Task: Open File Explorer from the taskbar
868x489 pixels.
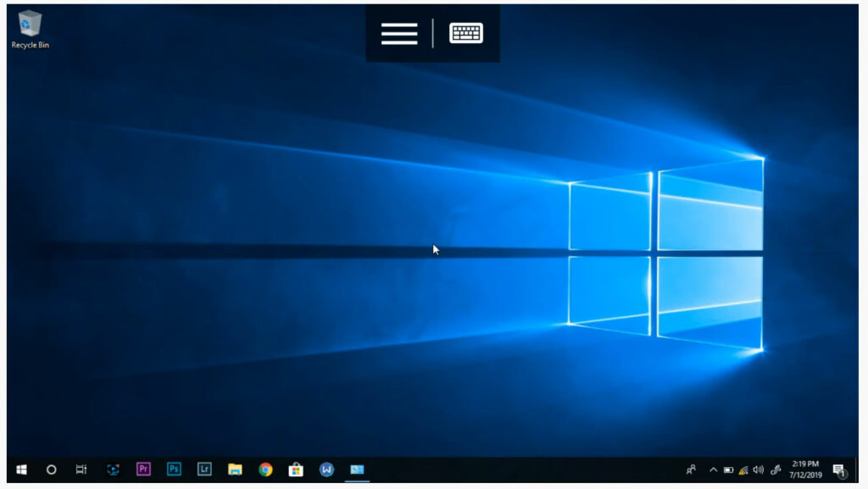Action: click(235, 469)
